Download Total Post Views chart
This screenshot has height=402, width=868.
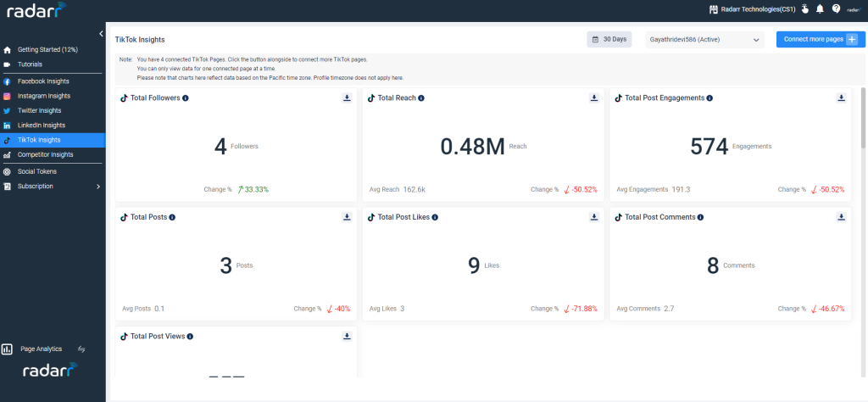click(x=347, y=336)
